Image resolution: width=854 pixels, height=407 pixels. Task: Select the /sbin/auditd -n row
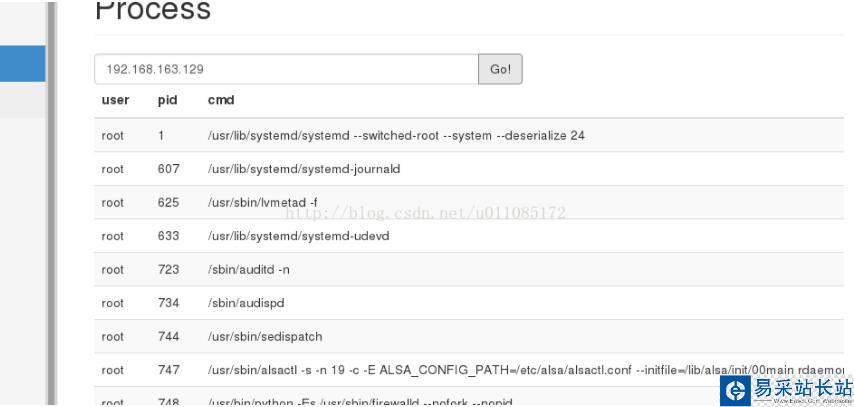[x=248, y=270]
